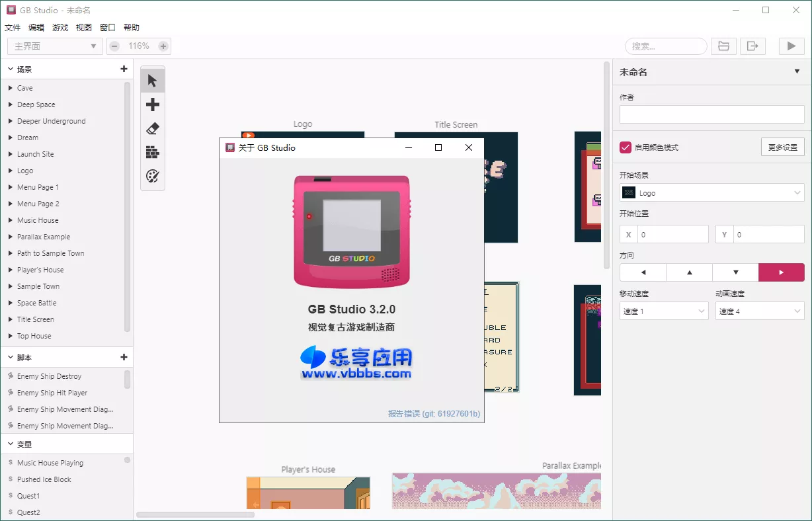Viewport: 812px width, 521px height.
Task: Click the canvas vertical scrollbar
Action: [x=607, y=165]
